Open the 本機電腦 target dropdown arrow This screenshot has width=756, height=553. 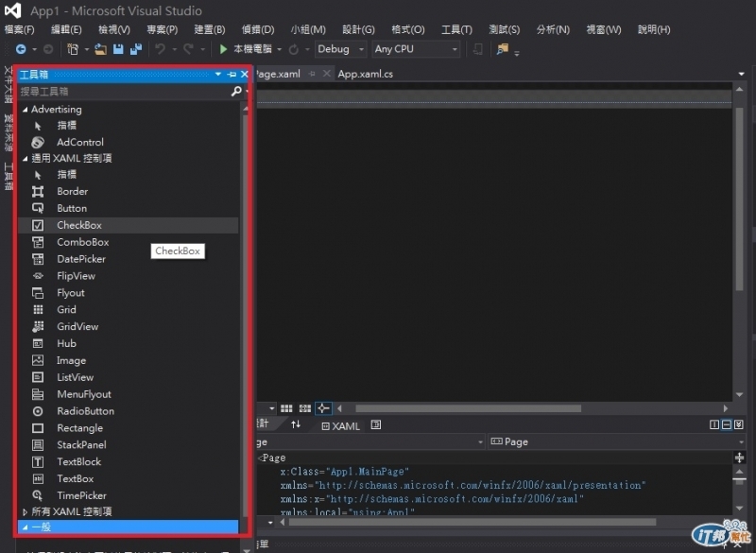click(x=279, y=49)
